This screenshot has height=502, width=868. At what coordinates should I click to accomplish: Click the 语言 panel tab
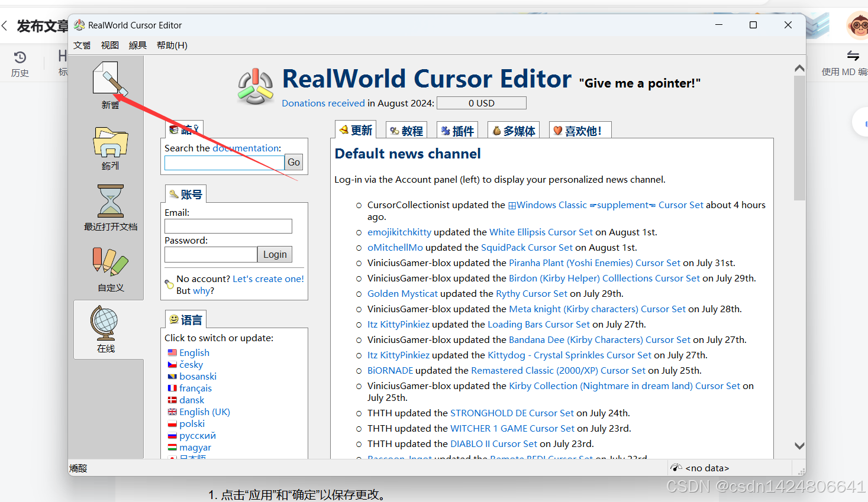pyautogui.click(x=185, y=319)
